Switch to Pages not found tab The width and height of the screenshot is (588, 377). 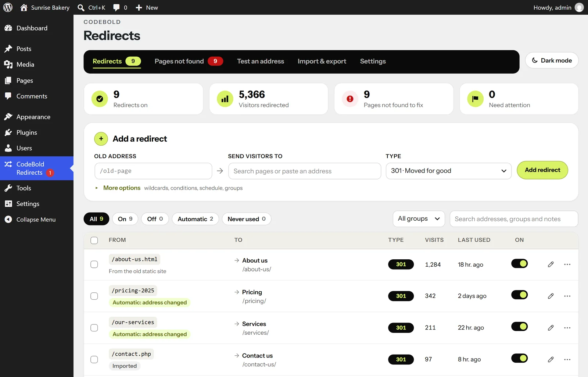tap(189, 61)
